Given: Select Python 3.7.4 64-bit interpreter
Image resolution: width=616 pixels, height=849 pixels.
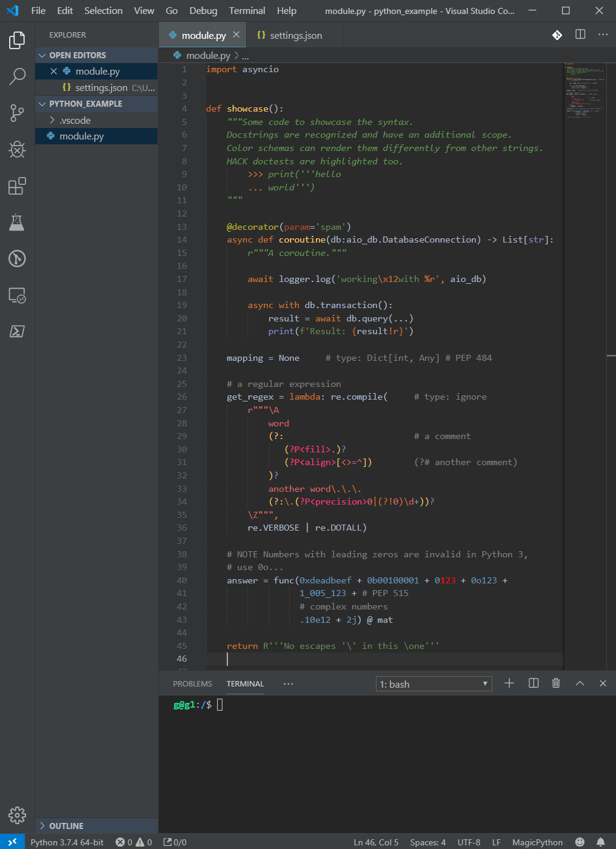Looking at the screenshot, I should (x=67, y=842).
